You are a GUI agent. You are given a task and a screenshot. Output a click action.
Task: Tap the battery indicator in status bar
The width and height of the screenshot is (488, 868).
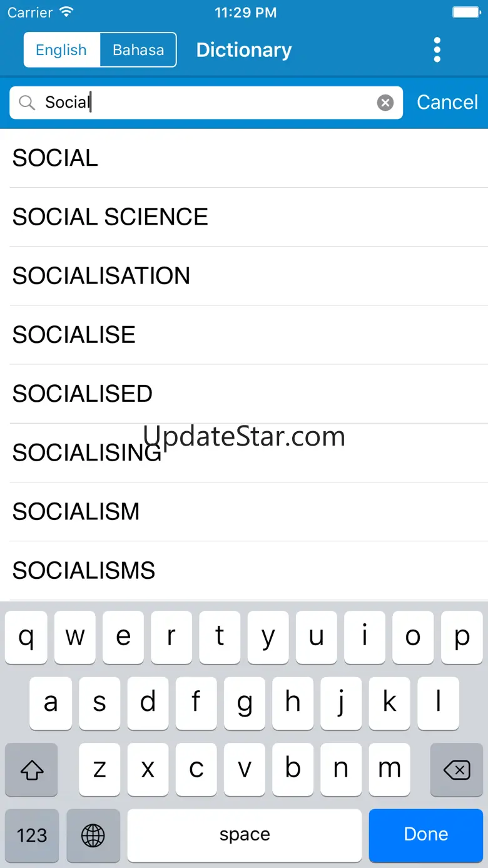[x=465, y=13]
